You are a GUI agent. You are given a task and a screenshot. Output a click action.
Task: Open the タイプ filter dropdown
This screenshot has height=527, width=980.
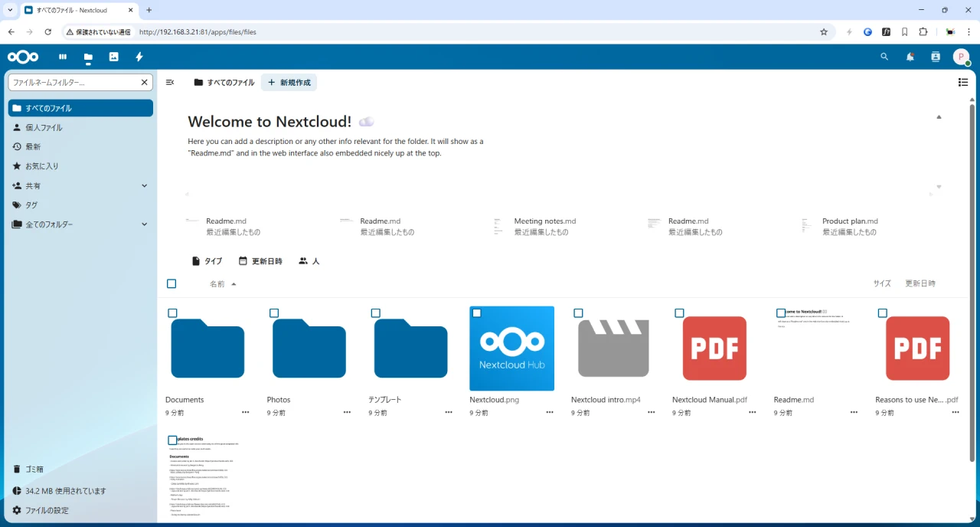coord(207,261)
